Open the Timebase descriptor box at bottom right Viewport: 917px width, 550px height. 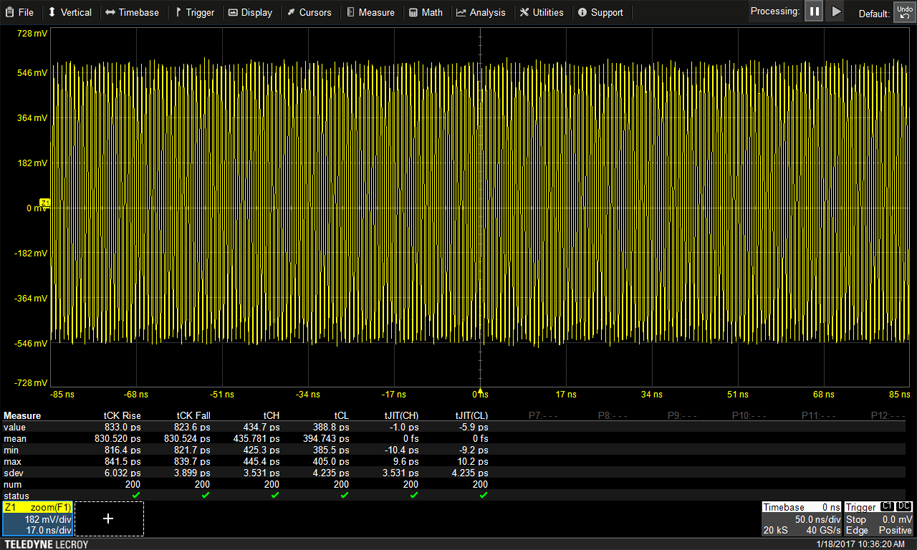coord(800,519)
